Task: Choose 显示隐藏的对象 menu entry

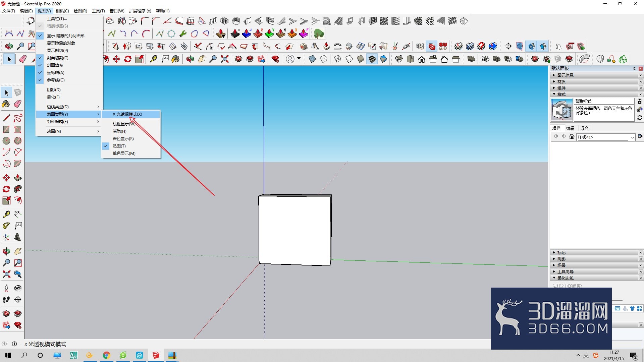Action: pos(69,43)
